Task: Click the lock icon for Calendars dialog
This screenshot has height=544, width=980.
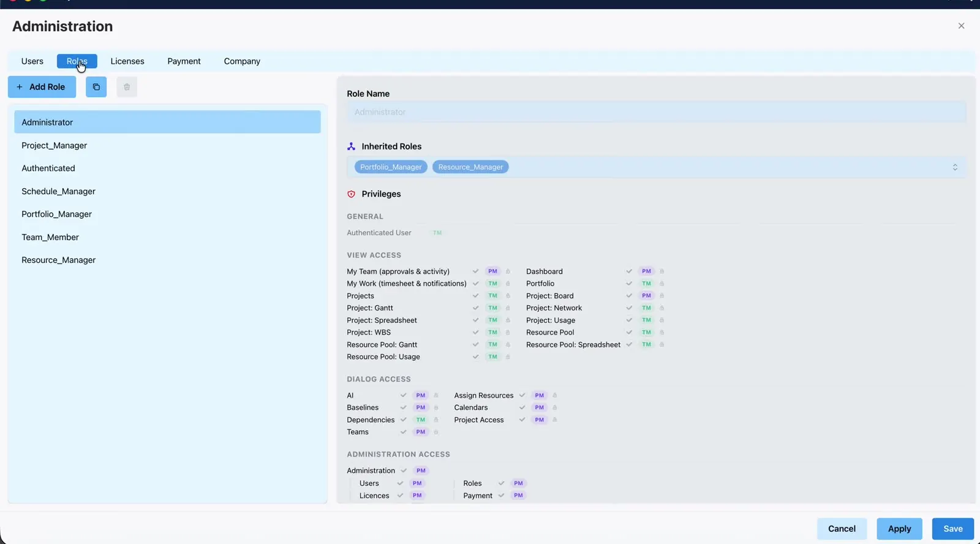Action: (555, 408)
